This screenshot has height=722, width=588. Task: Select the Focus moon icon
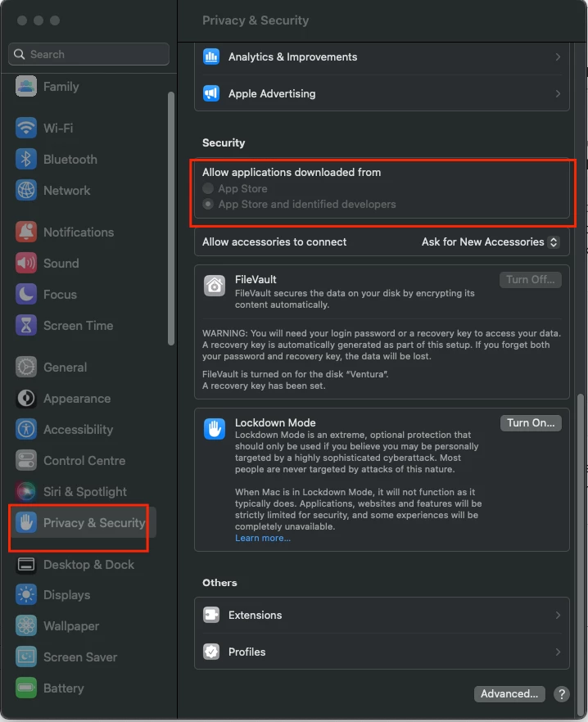(26, 294)
